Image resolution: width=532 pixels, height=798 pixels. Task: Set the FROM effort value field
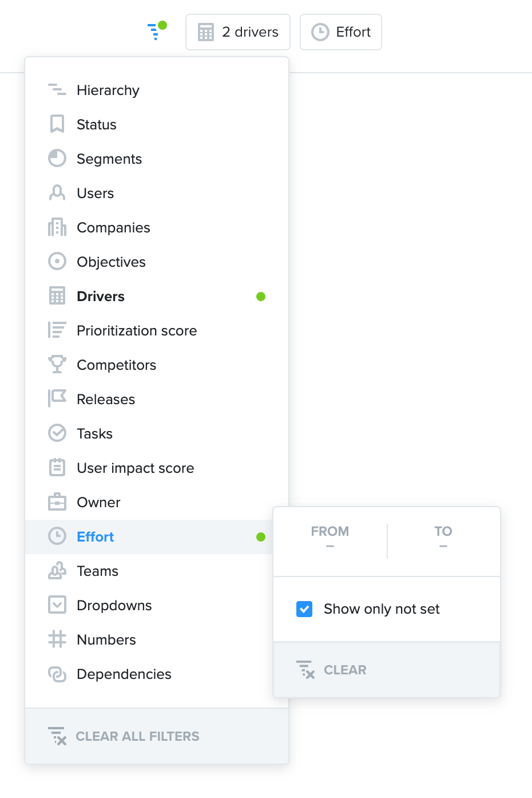330,539
